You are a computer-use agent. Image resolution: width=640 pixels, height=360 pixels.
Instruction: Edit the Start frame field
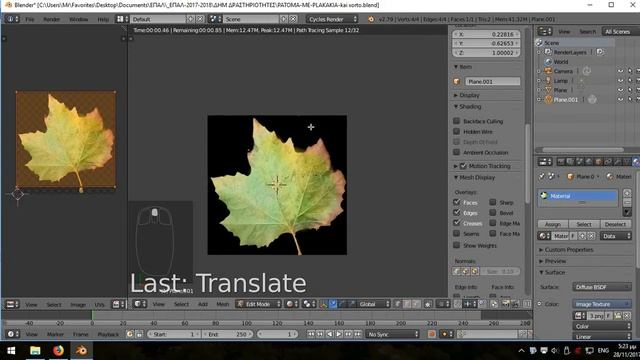coord(173,334)
